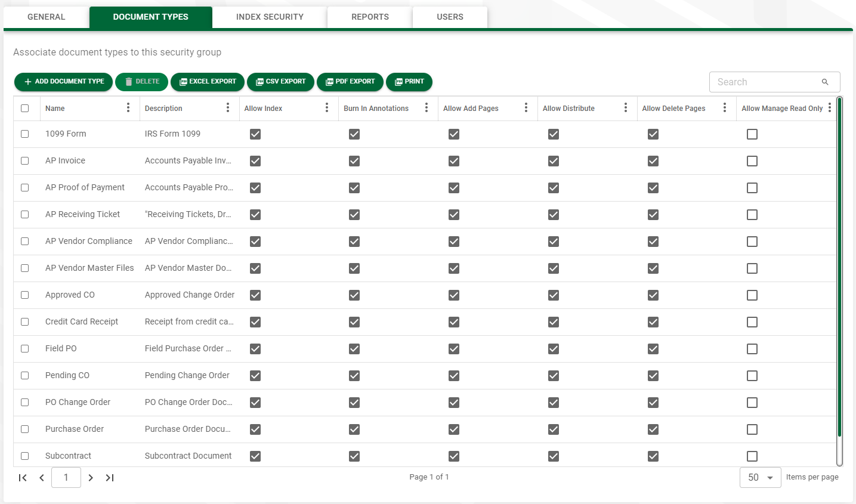Open the Allow Add Pages column menu
856x504 pixels.
click(x=526, y=108)
